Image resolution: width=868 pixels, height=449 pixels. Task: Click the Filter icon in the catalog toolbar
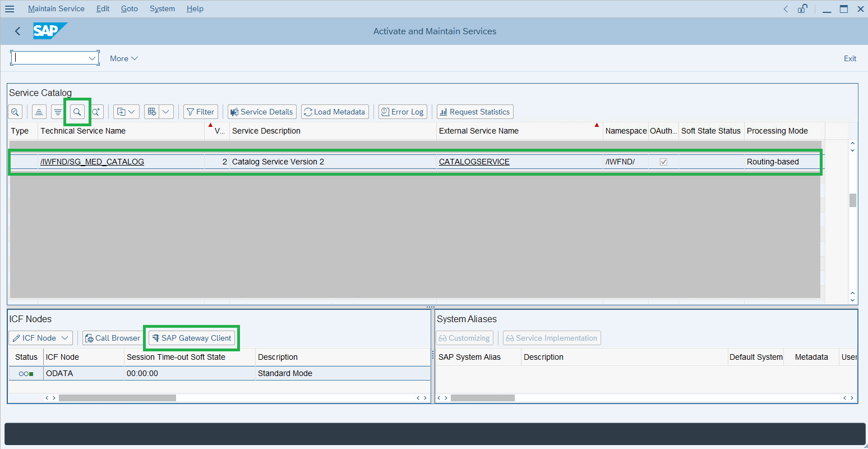click(200, 111)
